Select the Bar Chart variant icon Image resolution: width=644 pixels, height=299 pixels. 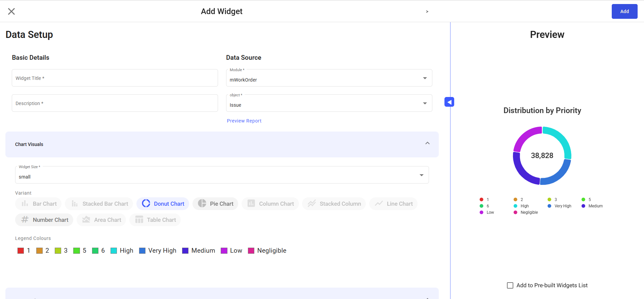25,204
